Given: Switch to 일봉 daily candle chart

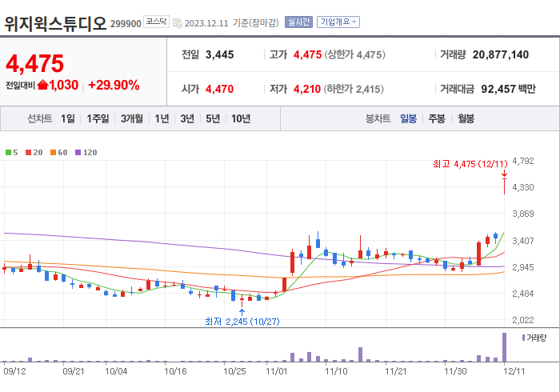Looking at the screenshot, I should pos(408,118).
